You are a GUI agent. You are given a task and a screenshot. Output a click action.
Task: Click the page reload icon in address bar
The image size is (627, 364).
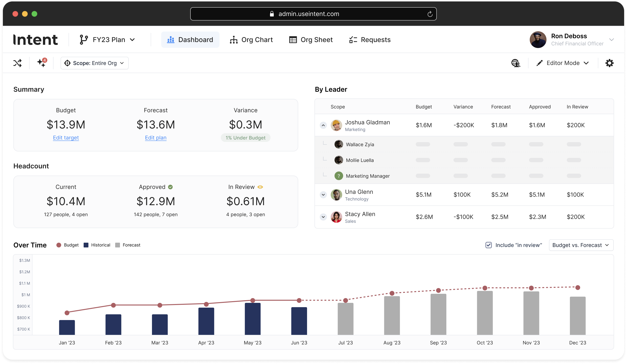pyautogui.click(x=430, y=14)
